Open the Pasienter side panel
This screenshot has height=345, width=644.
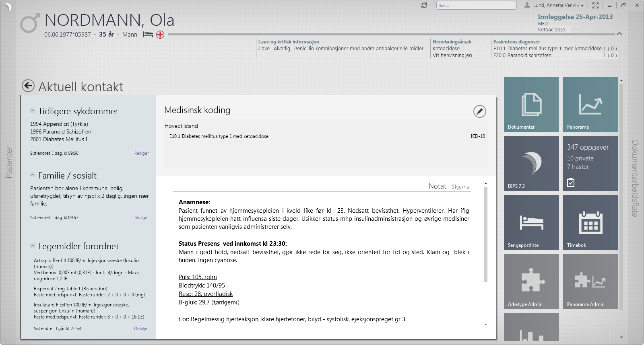(x=9, y=162)
